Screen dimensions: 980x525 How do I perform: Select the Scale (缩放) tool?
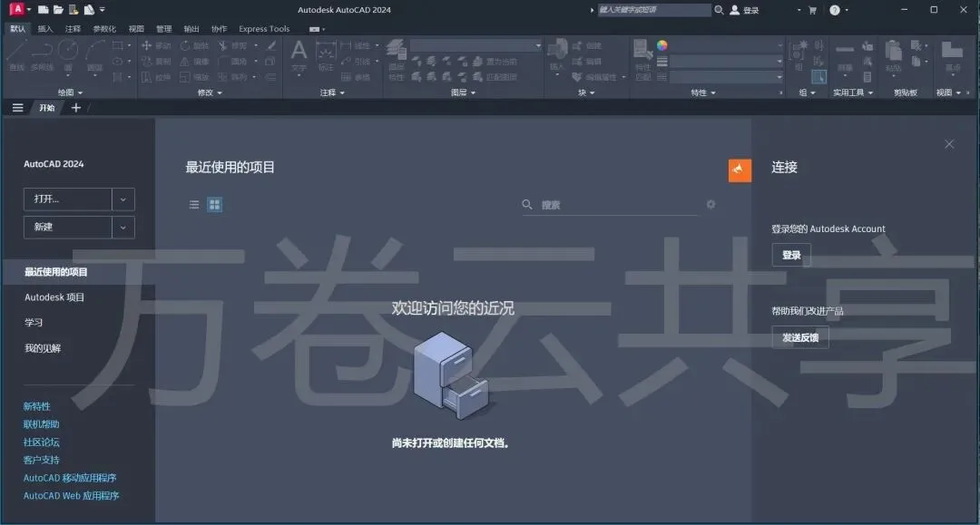pos(194,77)
